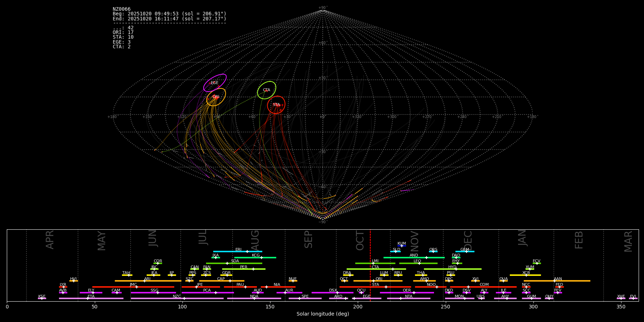Click the magenta EGE radiant ellipse
This screenshot has width=644, height=322.
point(215,83)
